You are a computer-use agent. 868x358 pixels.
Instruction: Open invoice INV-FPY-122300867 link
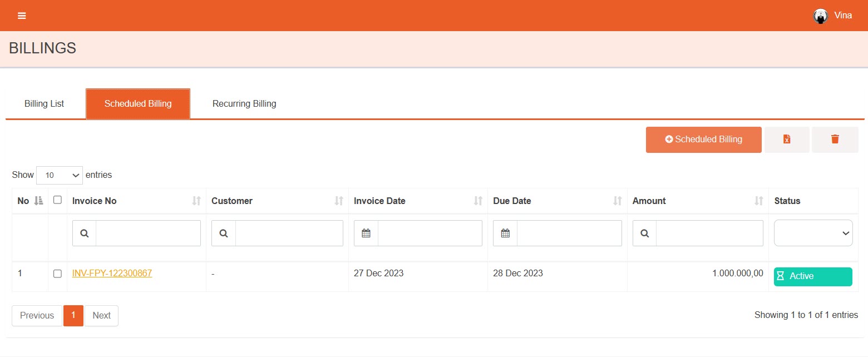click(112, 273)
